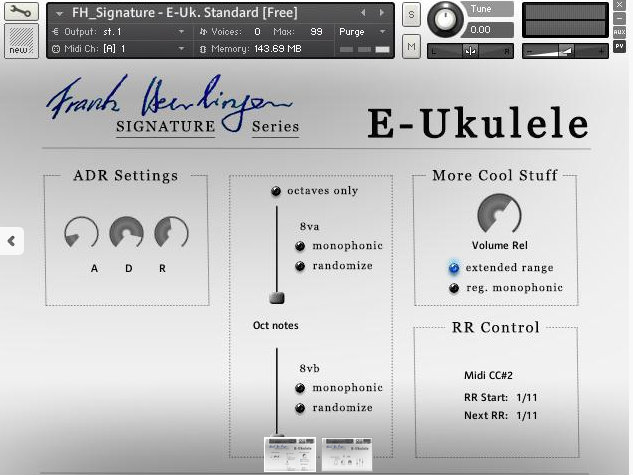Toggle the PV button
Screen dimensions: 633x475
(619, 46)
